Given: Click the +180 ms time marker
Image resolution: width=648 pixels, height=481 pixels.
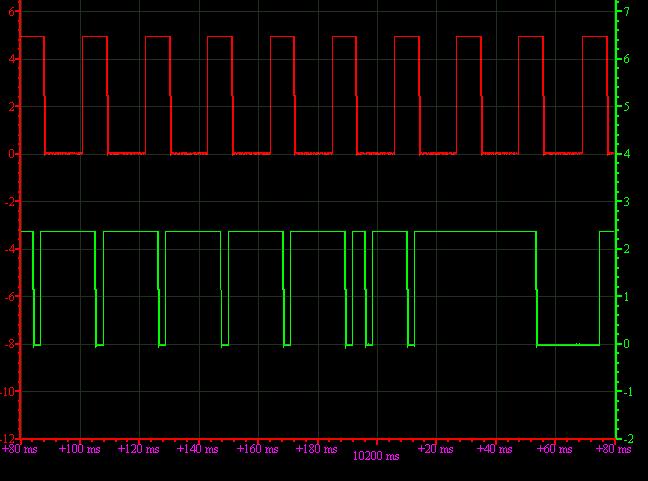Looking at the screenshot, I should point(318,450).
